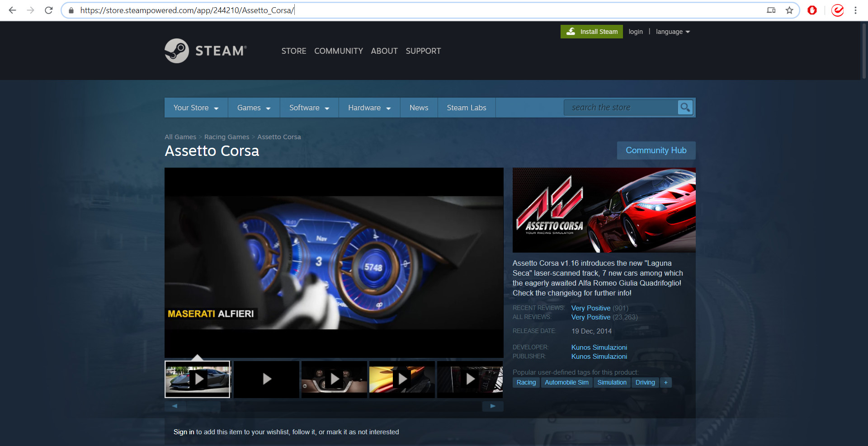
Task: Play the fifth trailer thumbnail
Action: (x=470, y=379)
